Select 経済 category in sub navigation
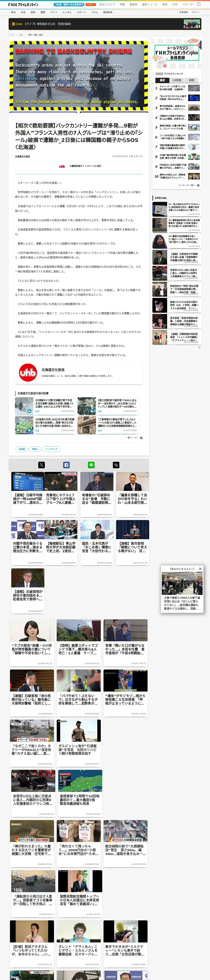Viewport: 210px width, 980px height. [33, 12]
